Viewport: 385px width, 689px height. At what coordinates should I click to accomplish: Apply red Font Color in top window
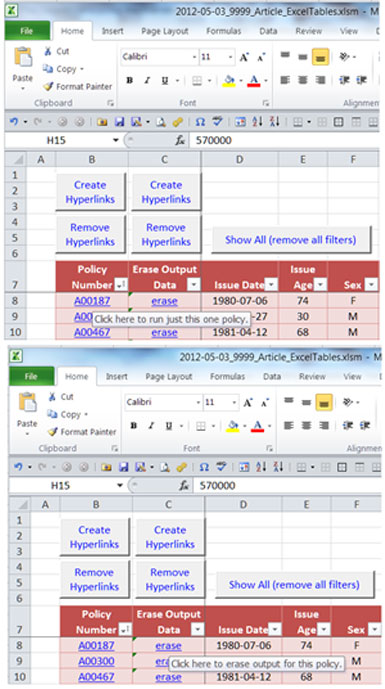[254, 80]
